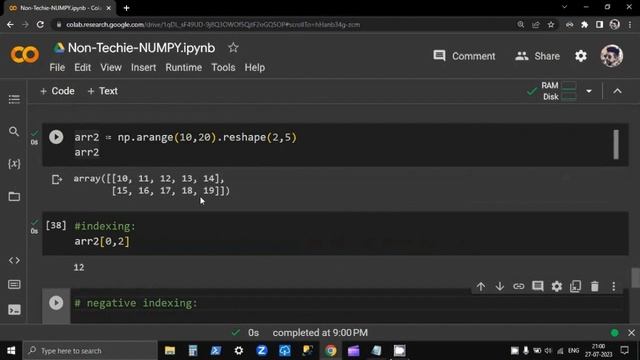Open Windows Settings from the taskbar
The height and width of the screenshot is (360, 640).
point(239,351)
